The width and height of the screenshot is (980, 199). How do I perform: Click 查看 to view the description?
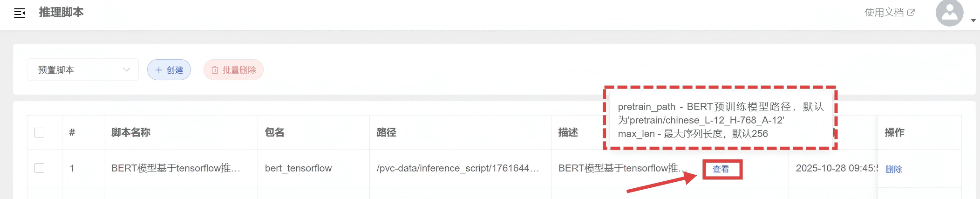(x=721, y=169)
